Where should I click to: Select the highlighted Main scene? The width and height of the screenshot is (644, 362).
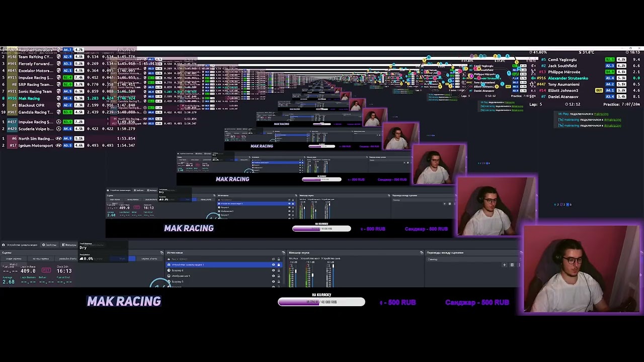(123, 259)
